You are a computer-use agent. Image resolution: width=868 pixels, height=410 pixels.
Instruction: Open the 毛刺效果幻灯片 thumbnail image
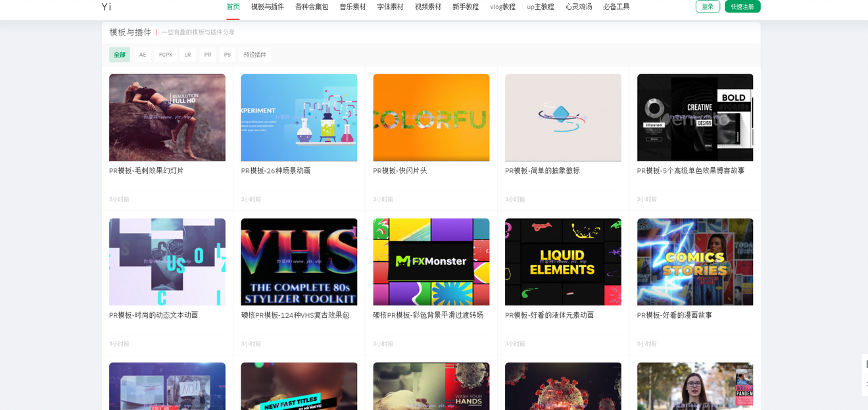[x=167, y=117]
